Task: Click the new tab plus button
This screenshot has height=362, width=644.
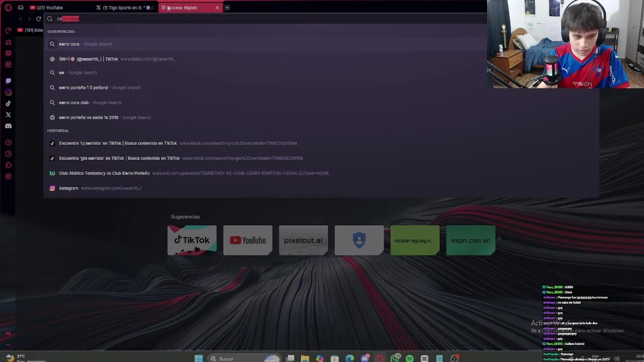Action: tap(227, 8)
